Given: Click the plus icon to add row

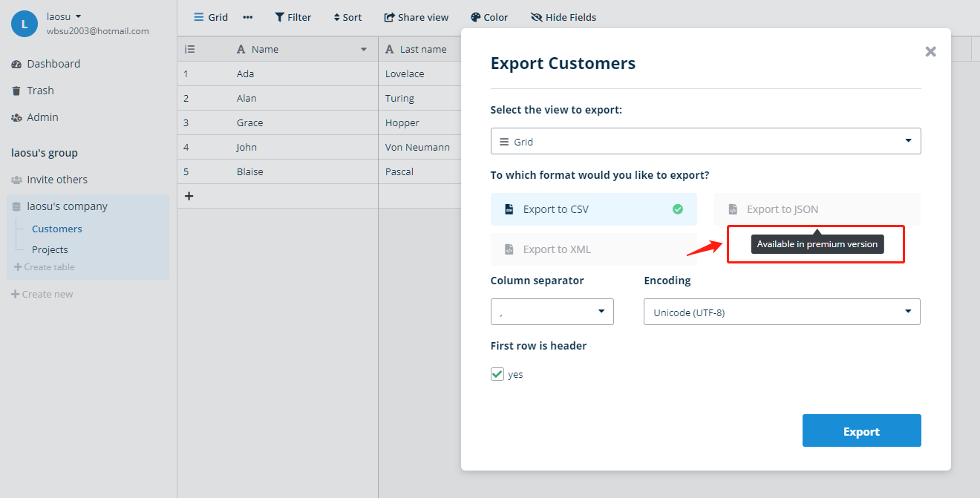Looking at the screenshot, I should [x=189, y=196].
